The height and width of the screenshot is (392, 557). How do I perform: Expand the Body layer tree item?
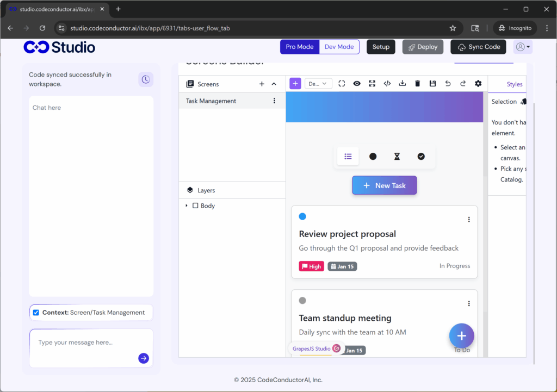187,206
